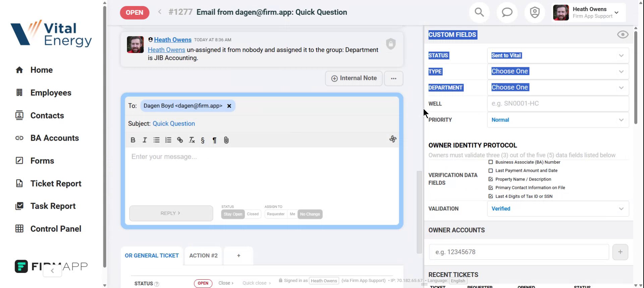
Task: Insert a hyperlink in the message
Action: click(x=180, y=140)
